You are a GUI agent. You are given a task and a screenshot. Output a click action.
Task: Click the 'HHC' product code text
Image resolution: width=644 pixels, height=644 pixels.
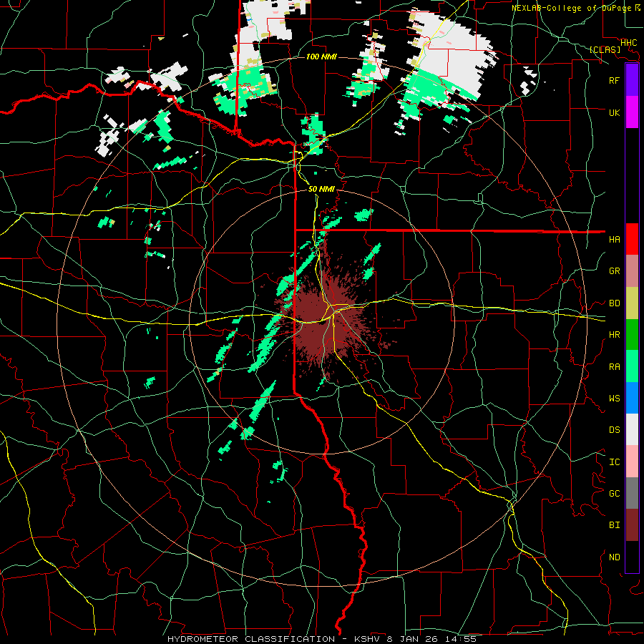(629, 43)
